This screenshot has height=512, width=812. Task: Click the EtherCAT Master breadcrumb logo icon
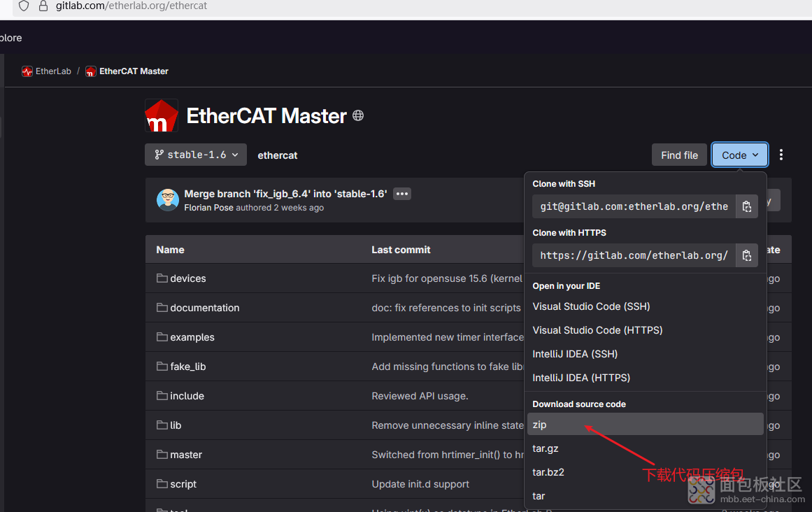click(x=91, y=71)
